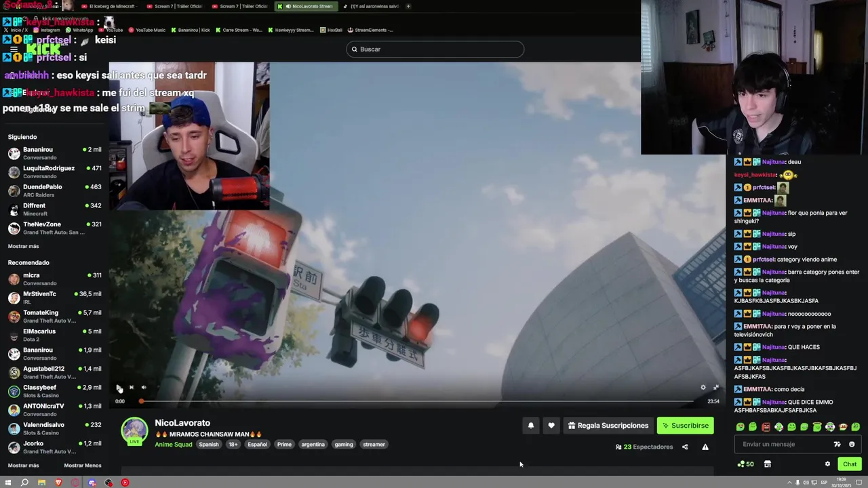Share the stream via share icon
Viewport: 868px width, 488px height.
(x=685, y=447)
